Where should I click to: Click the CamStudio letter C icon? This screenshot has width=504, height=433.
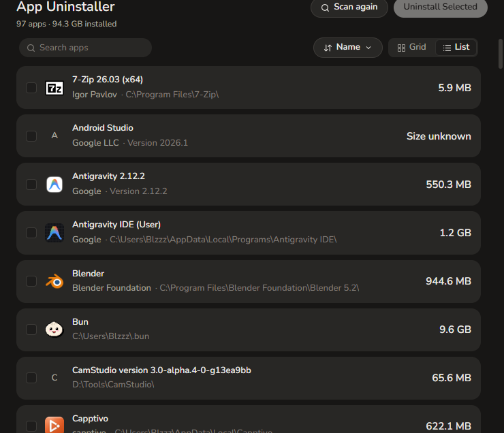[54, 378]
